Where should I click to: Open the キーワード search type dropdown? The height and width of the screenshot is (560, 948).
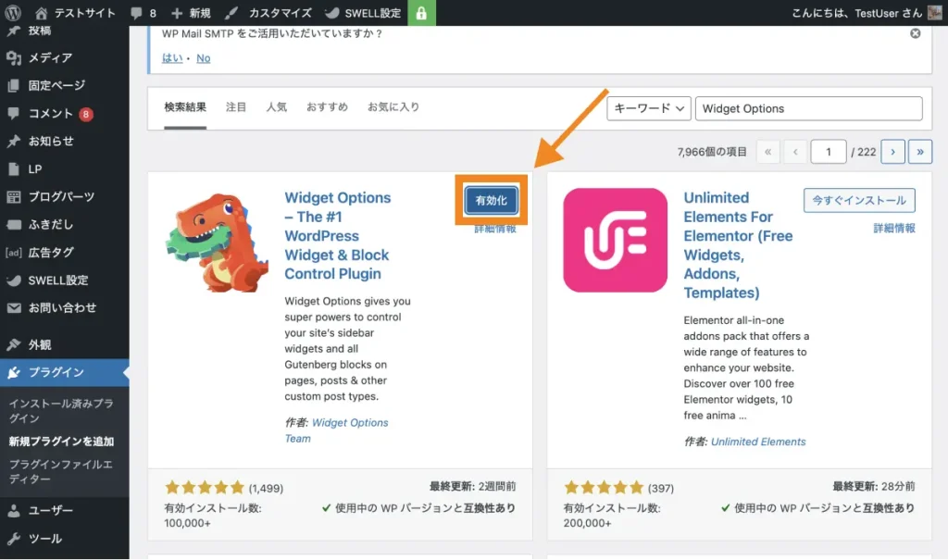click(648, 108)
